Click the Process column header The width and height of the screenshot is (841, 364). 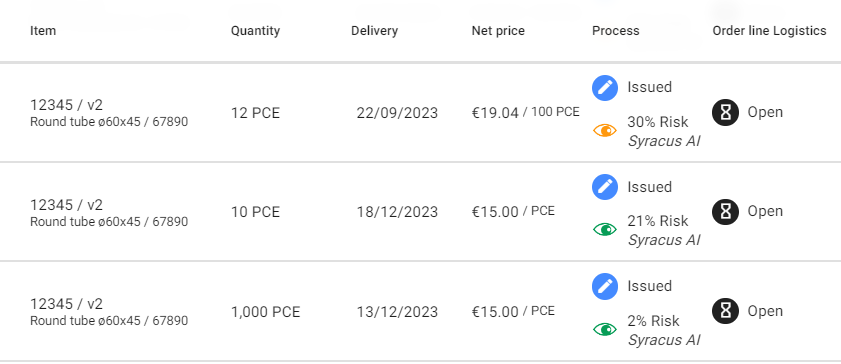pos(616,31)
